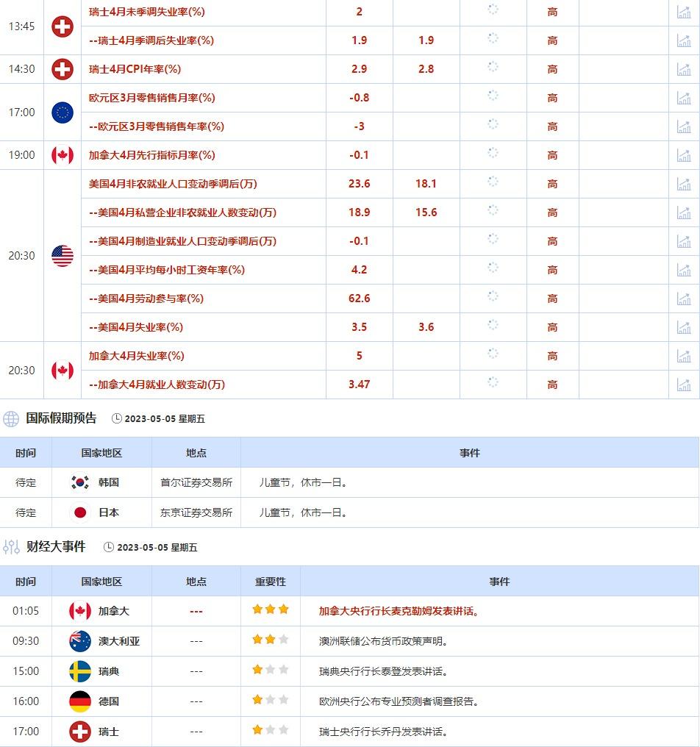Toggle the star rating for the 德国 event
Screen dimensions: 700x747
point(270,701)
